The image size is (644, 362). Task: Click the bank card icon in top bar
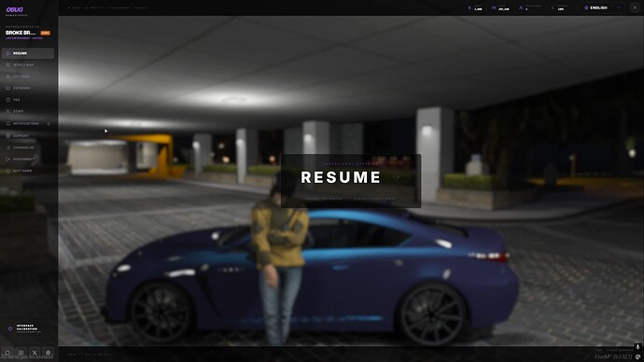point(494,7)
